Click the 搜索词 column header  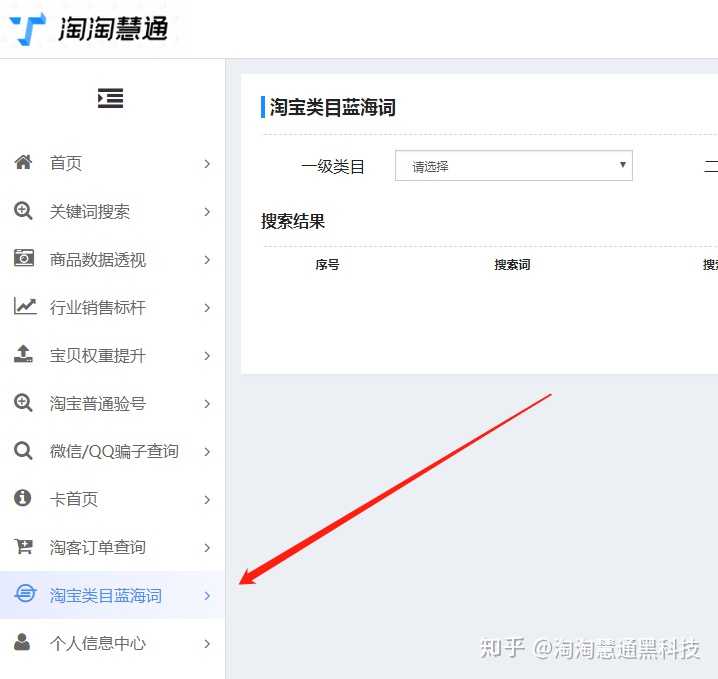[x=512, y=265]
